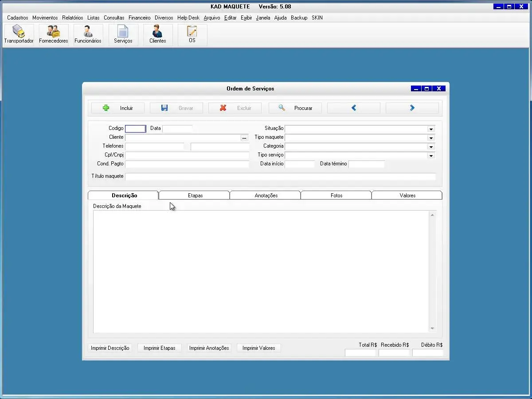
Task: Open the Help Desk menu
Action: pyautogui.click(x=188, y=18)
